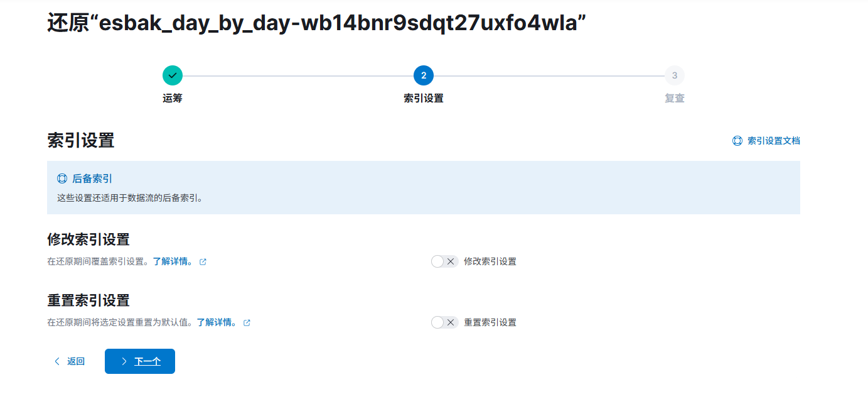This screenshot has height=399, width=868.
Task: Click the X mark inside 重置索引设置 switch
Action: point(450,322)
